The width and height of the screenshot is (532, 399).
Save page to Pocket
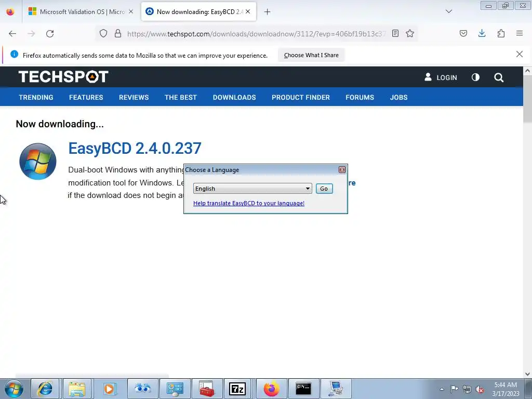(463, 33)
